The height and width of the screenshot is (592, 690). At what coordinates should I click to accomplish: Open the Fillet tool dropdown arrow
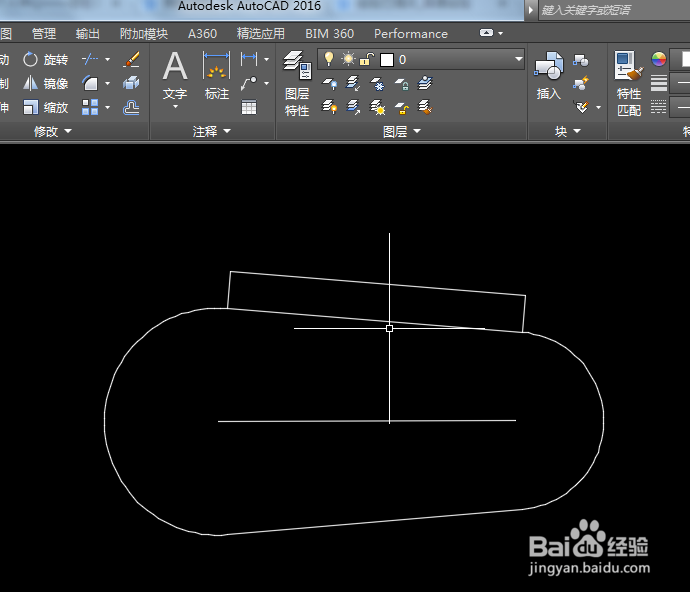(x=107, y=83)
